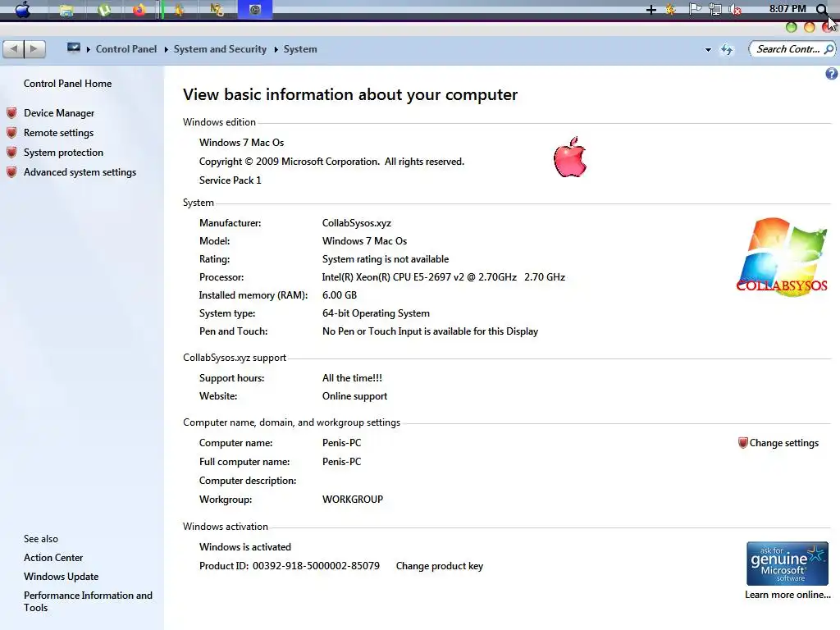The image size is (840, 630).
Task: Navigate to System and Security breadcrumb
Action: tap(220, 48)
